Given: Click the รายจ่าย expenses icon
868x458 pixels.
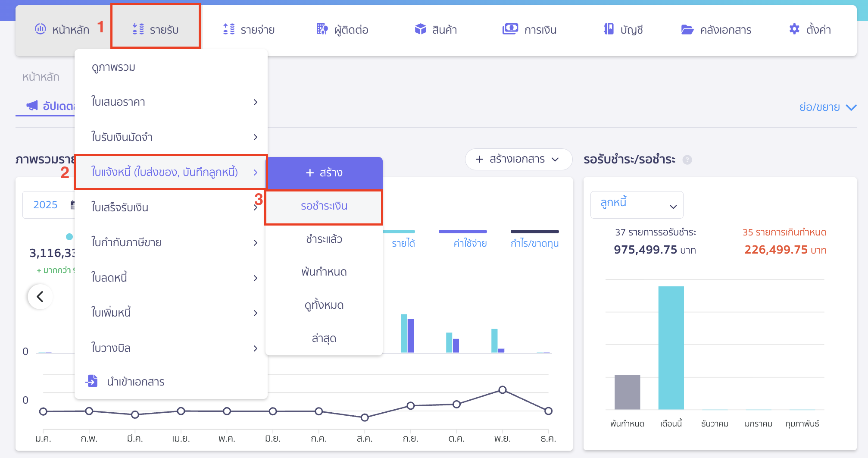Looking at the screenshot, I should [x=229, y=29].
